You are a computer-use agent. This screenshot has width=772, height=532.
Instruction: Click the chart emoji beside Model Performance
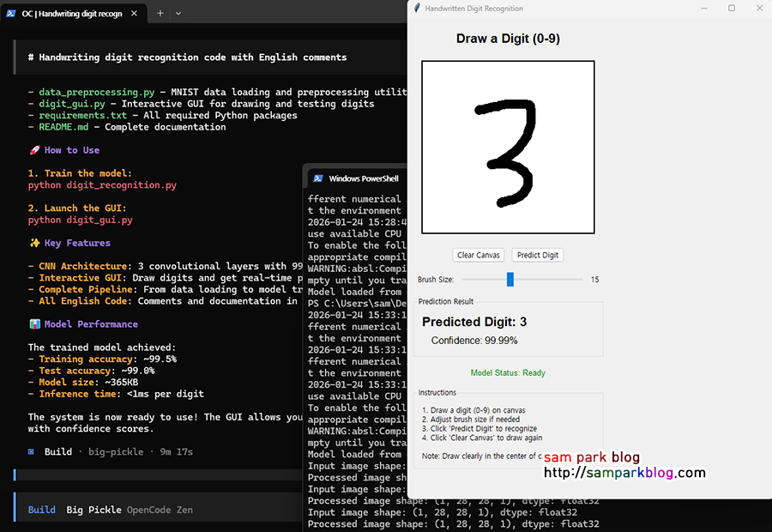34,324
